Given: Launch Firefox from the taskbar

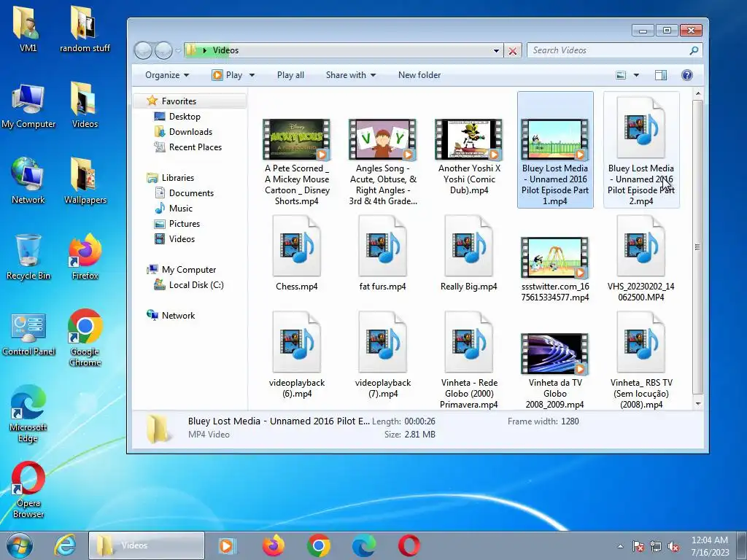Looking at the screenshot, I should tap(274, 545).
